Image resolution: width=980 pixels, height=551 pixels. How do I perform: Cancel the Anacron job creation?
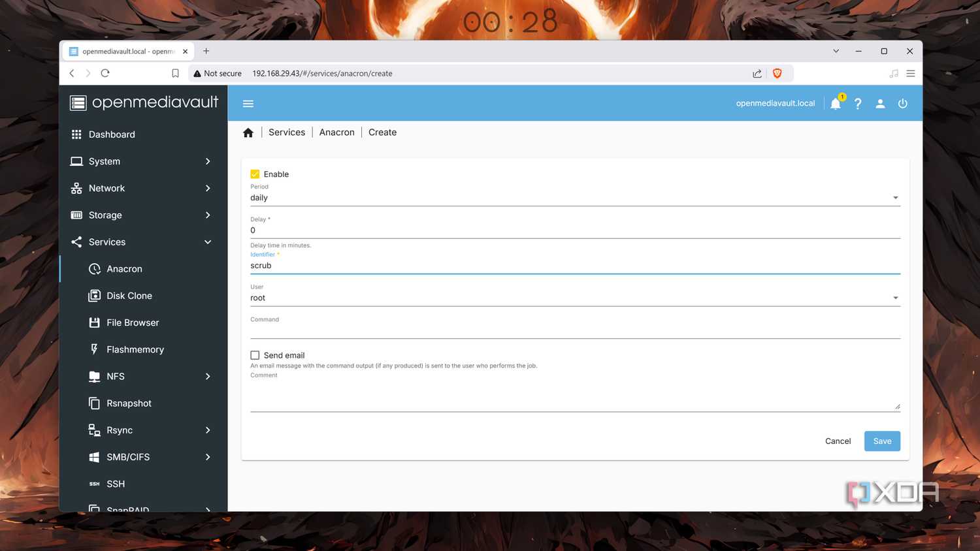838,441
